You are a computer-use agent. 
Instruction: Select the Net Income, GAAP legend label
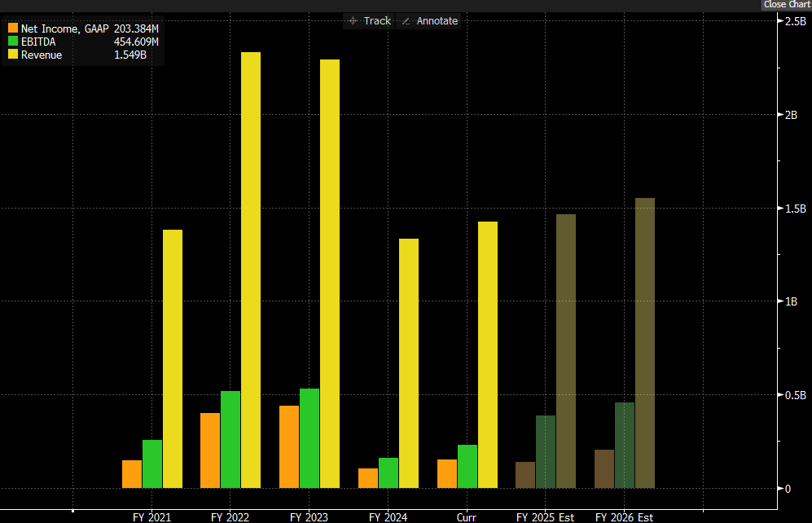click(x=64, y=29)
